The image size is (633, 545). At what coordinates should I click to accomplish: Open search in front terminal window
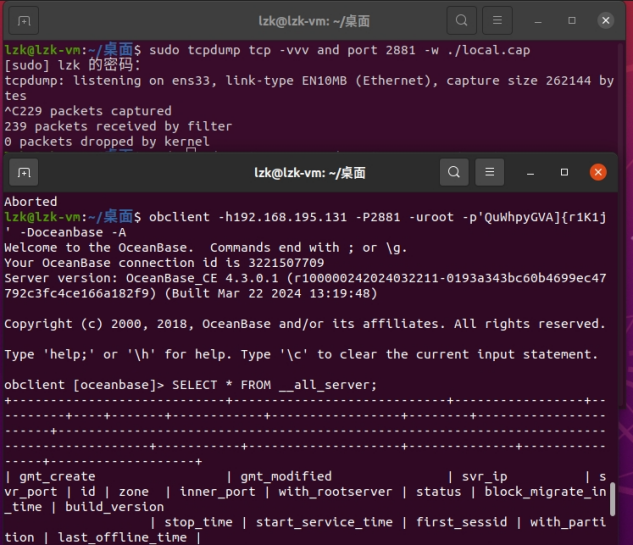(x=454, y=172)
